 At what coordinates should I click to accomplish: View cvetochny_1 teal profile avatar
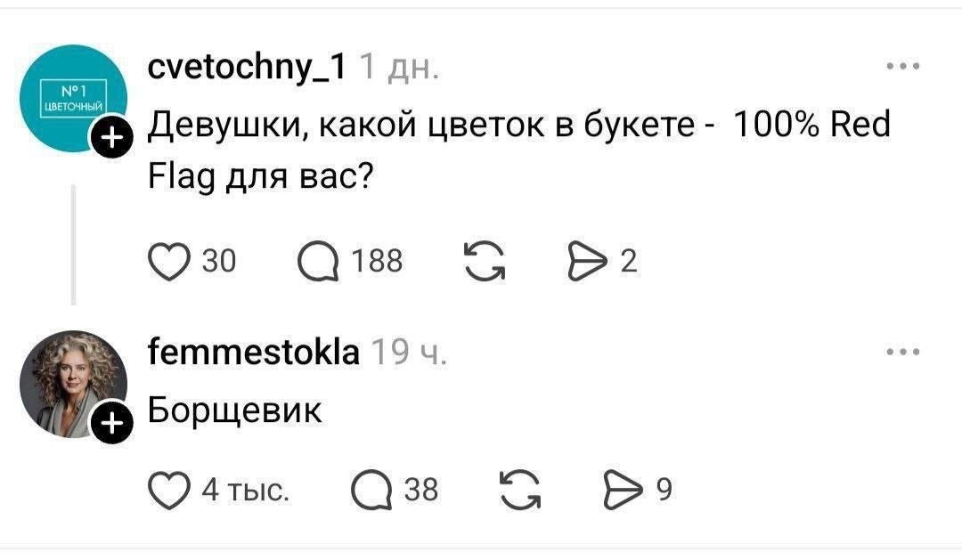(74, 98)
